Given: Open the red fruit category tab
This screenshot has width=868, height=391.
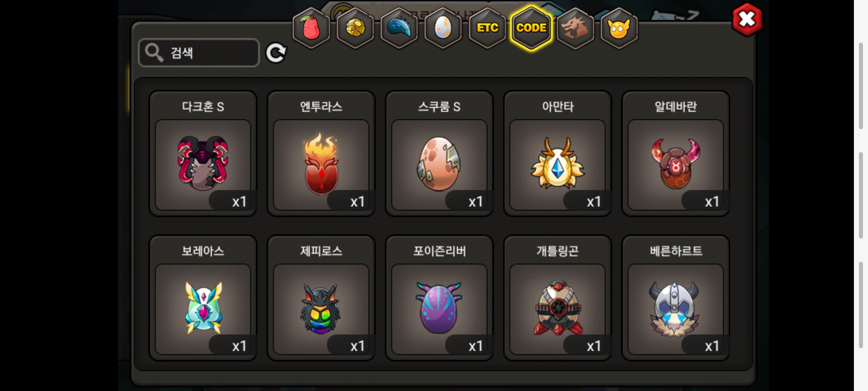Looking at the screenshot, I should 311,28.
